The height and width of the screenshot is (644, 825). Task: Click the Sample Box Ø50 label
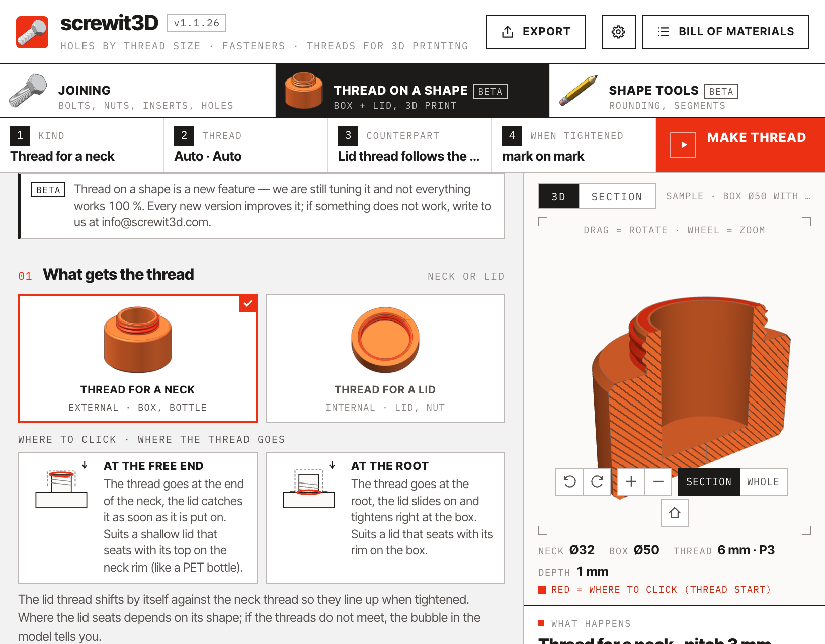pos(738,196)
